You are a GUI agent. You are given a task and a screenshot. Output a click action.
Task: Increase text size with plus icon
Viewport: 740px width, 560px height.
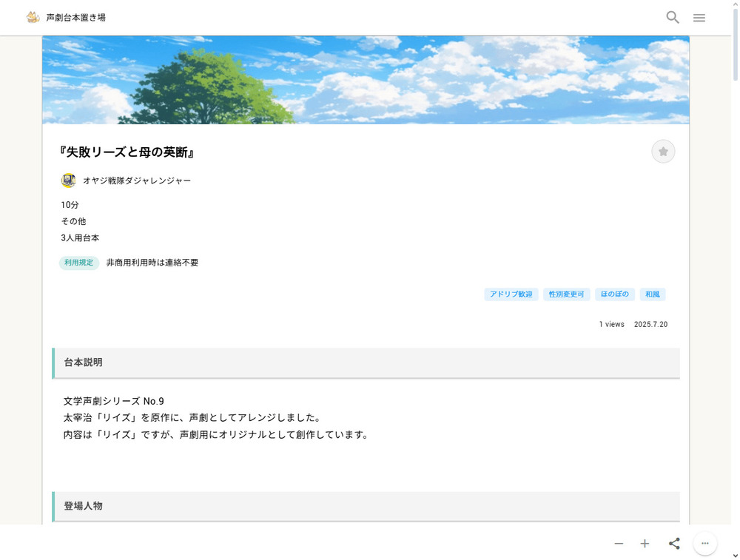coord(645,544)
